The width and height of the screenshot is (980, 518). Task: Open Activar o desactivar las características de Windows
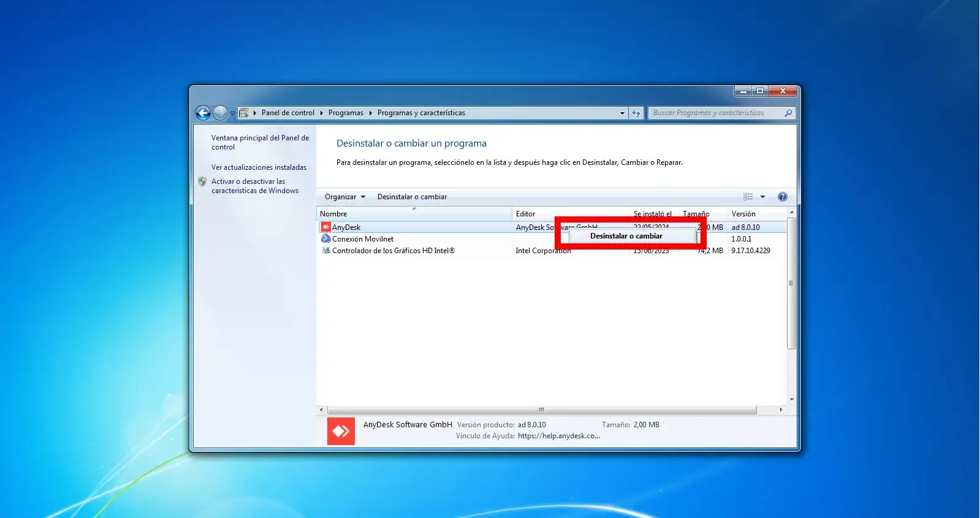(x=255, y=186)
